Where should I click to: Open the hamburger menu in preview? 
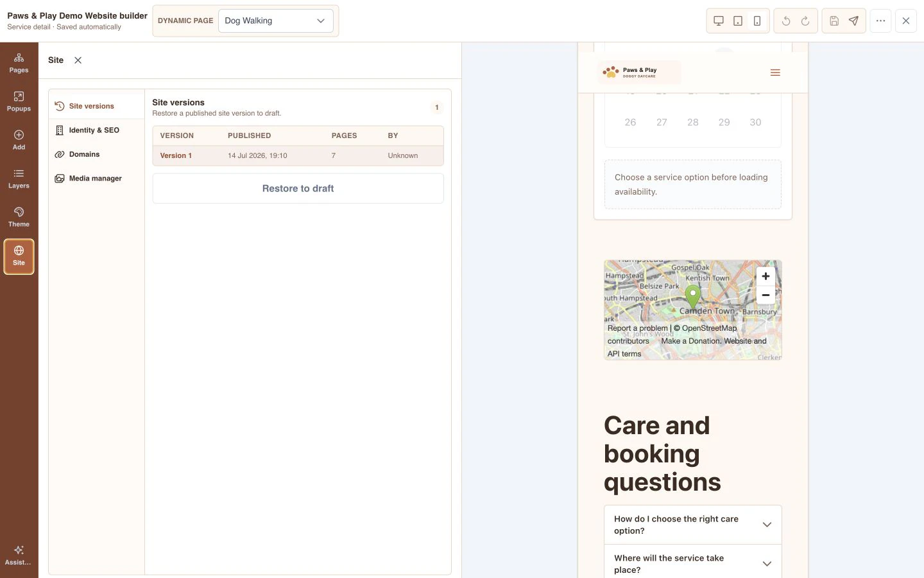click(775, 73)
